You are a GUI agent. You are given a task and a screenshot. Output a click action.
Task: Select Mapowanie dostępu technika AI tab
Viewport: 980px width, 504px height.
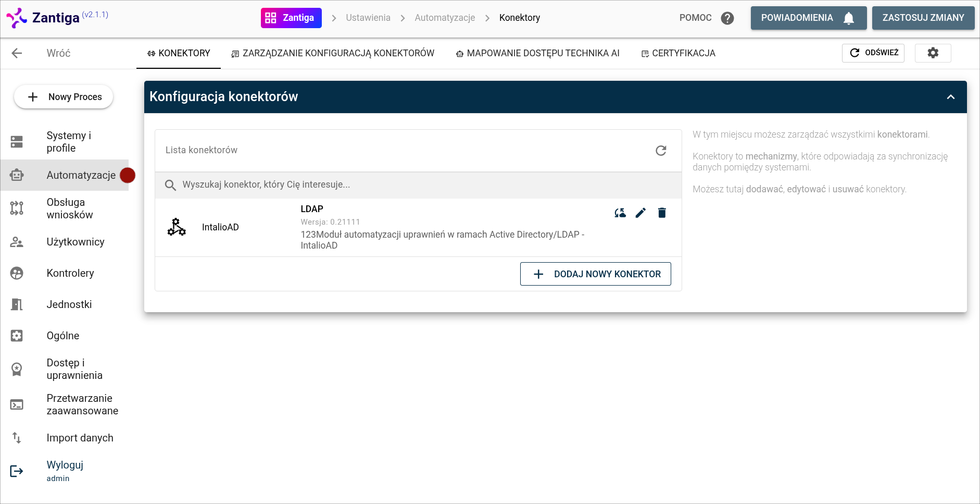coord(537,53)
